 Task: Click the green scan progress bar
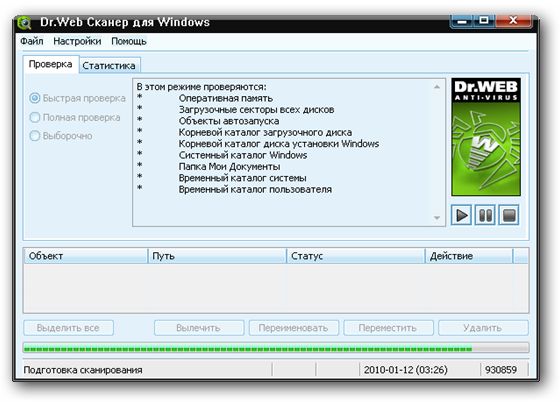[276, 348]
